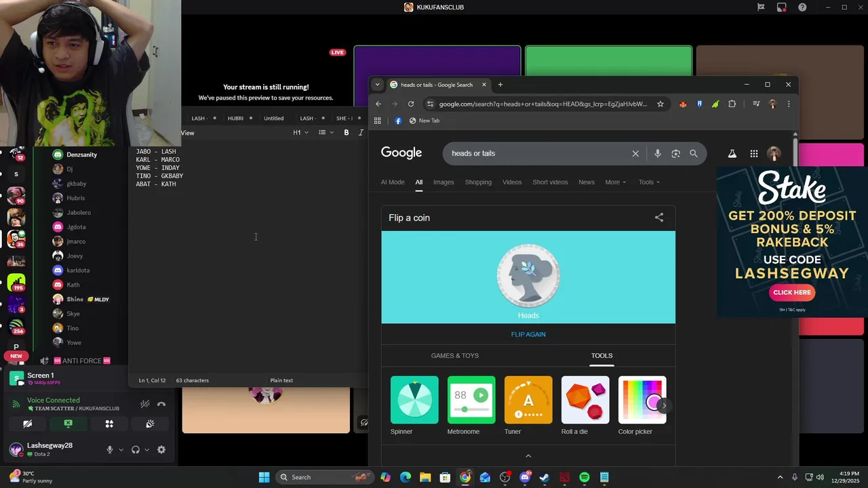The width and height of the screenshot is (868, 488).
Task: Toggle Discord camera on
Action: pyautogui.click(x=27, y=424)
